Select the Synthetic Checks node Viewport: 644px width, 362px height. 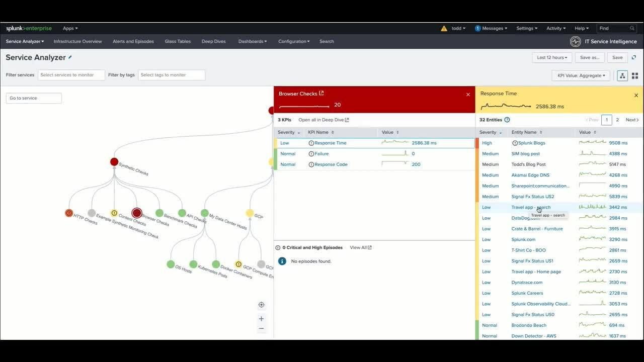(x=114, y=162)
